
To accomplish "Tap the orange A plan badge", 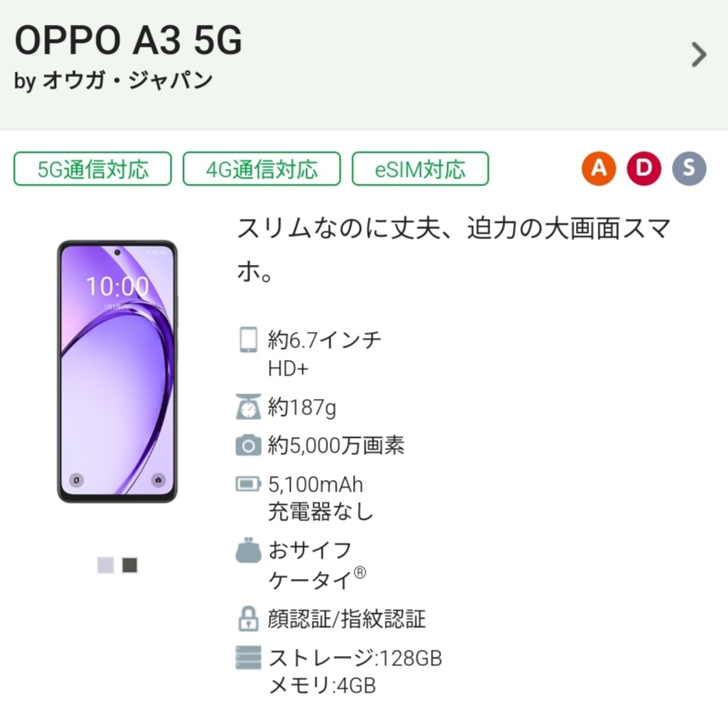I will pos(599,168).
